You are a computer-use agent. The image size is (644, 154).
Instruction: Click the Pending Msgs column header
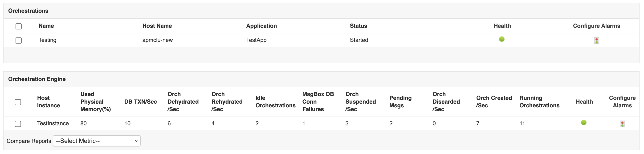400,102
